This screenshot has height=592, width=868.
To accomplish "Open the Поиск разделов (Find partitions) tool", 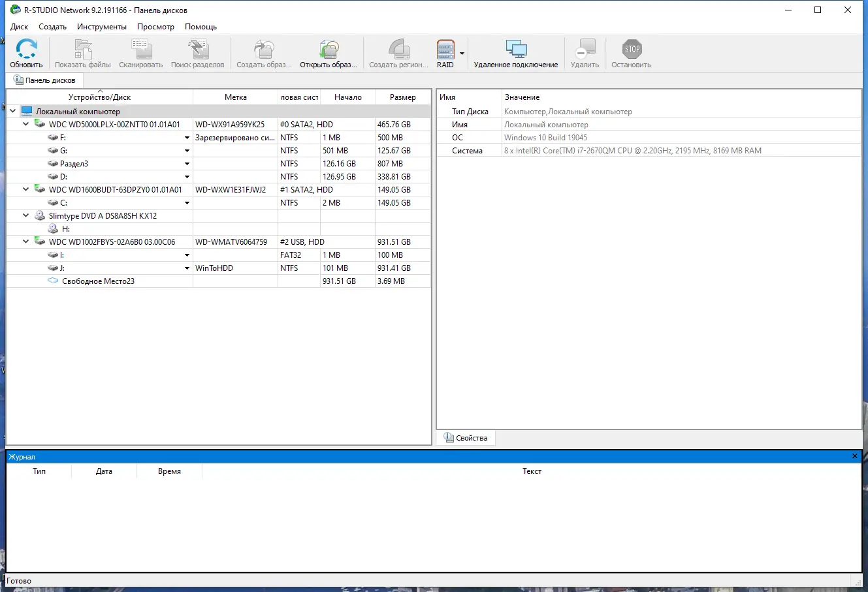I will (x=198, y=52).
